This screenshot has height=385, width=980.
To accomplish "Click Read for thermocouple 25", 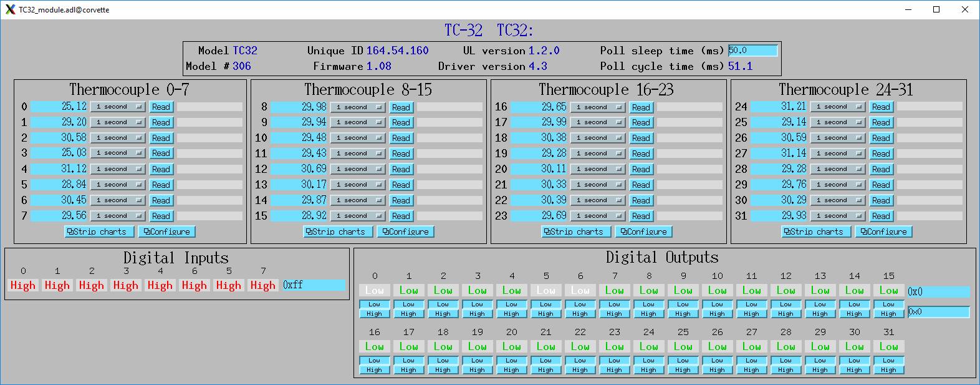I will [881, 122].
